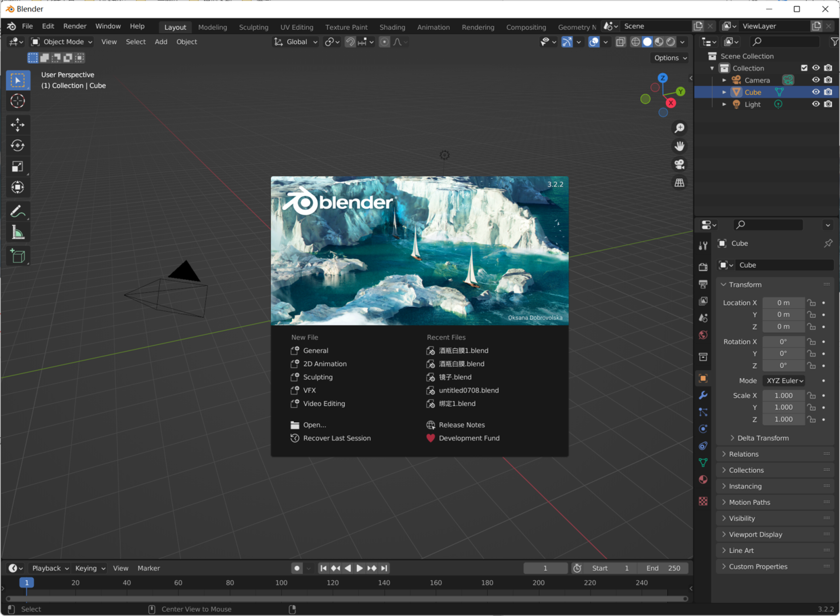Activate the Rotate tool

[18, 146]
